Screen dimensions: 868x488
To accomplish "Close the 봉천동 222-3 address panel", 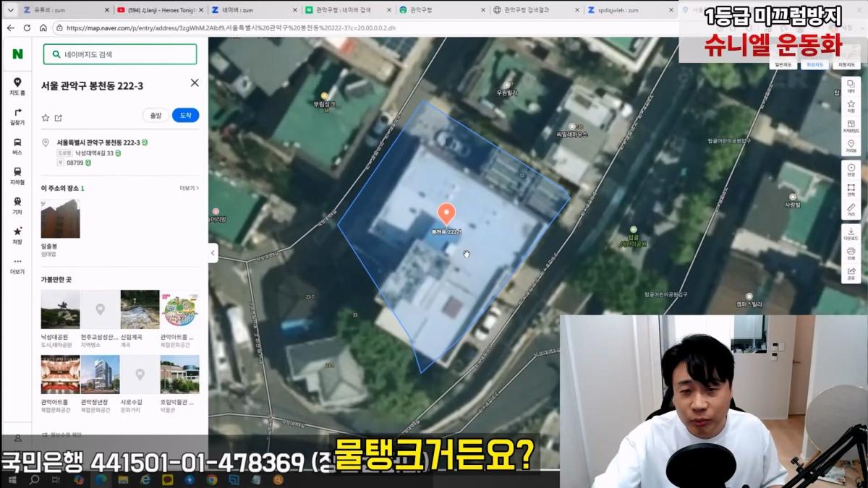I will [195, 82].
